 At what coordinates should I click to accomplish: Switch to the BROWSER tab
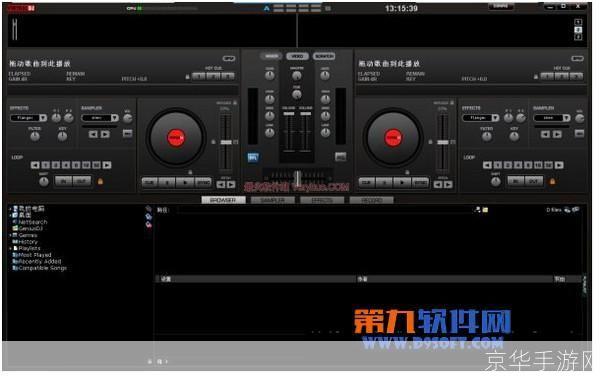(x=223, y=200)
